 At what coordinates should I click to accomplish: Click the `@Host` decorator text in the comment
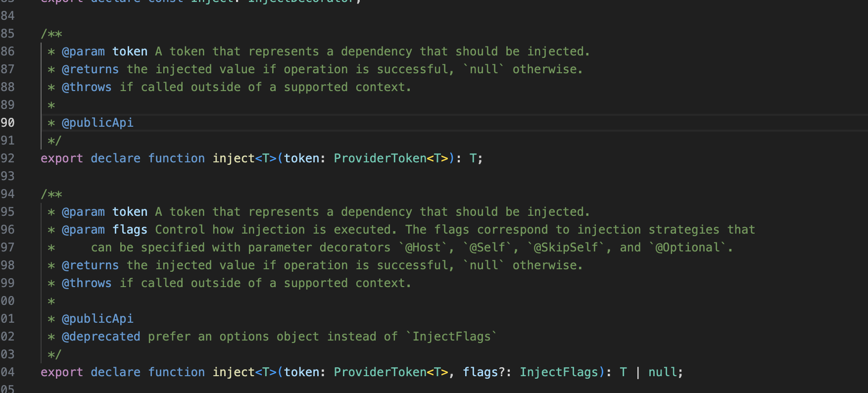coord(423,247)
